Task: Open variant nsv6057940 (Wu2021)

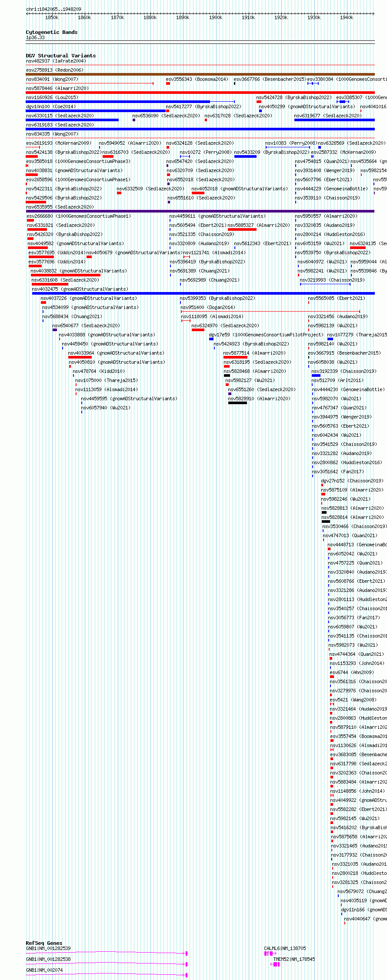Action: pyautogui.click(x=106, y=408)
